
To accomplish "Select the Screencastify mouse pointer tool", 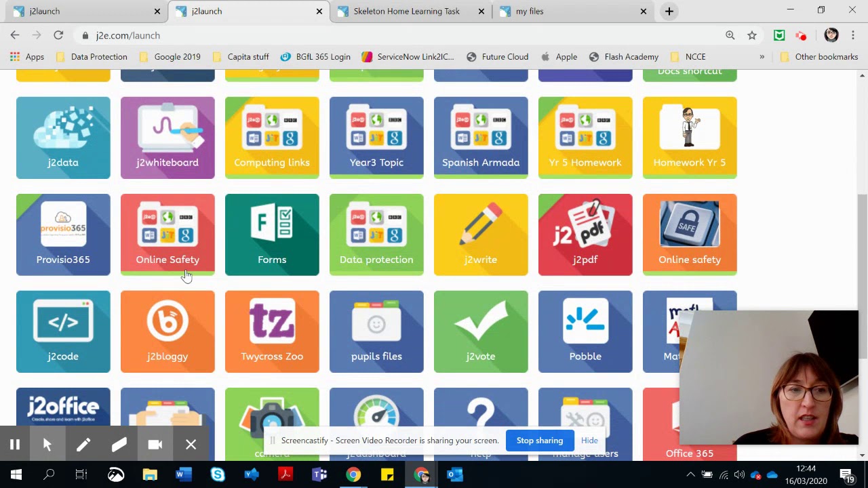I will [x=47, y=445].
